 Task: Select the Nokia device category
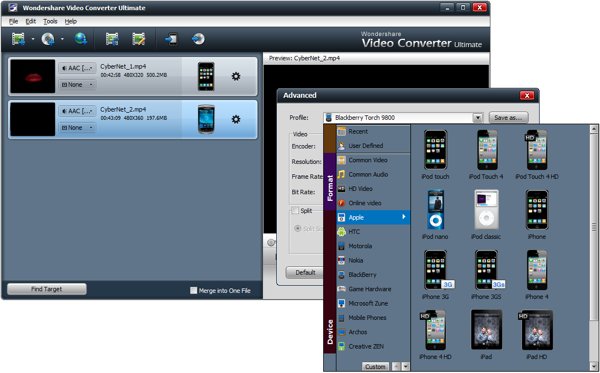pos(373,260)
